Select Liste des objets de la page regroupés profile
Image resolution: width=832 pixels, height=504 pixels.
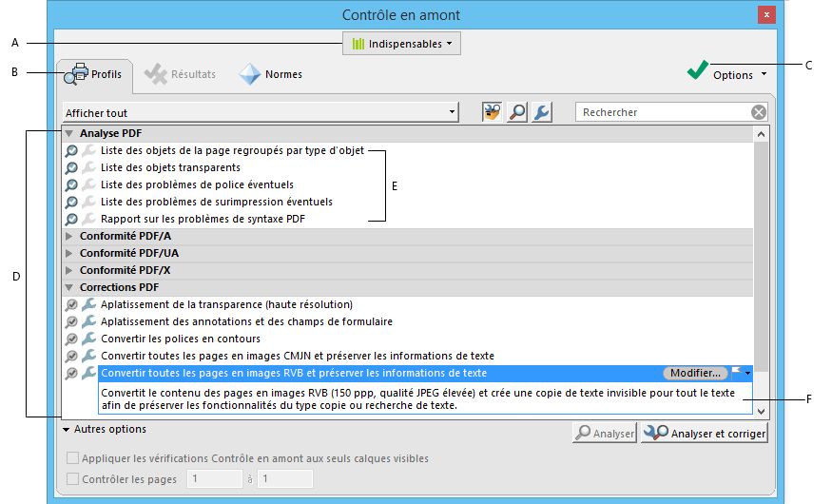(232, 150)
